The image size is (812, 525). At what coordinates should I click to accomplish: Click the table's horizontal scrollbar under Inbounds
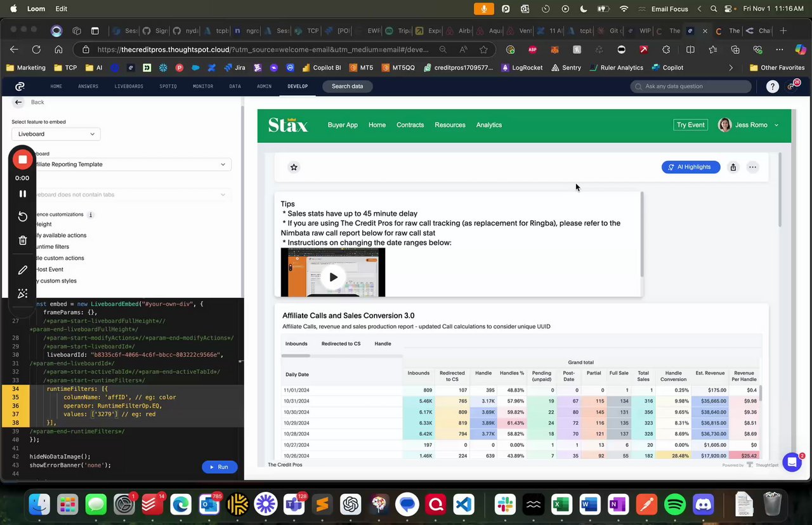pyautogui.click(x=296, y=356)
